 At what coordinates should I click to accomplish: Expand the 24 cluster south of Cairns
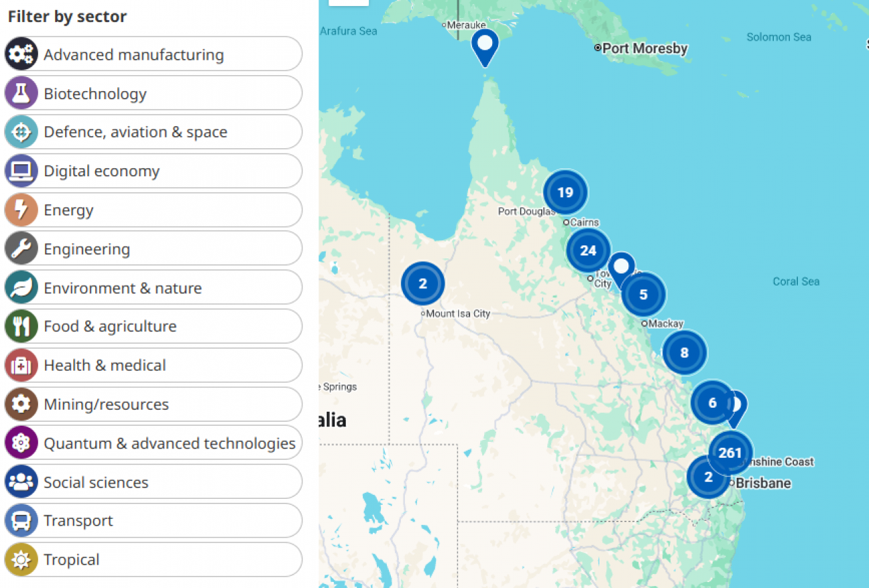[x=588, y=250]
